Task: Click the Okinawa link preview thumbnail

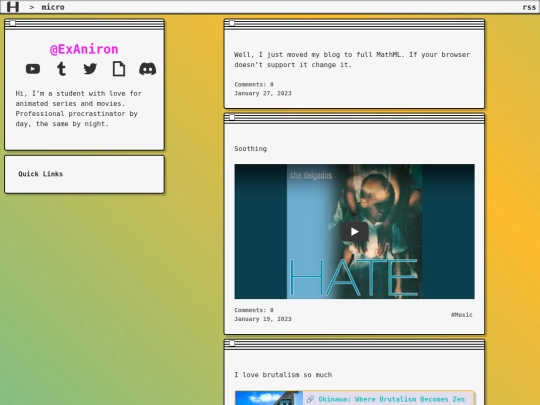Action: pyautogui.click(x=269, y=398)
